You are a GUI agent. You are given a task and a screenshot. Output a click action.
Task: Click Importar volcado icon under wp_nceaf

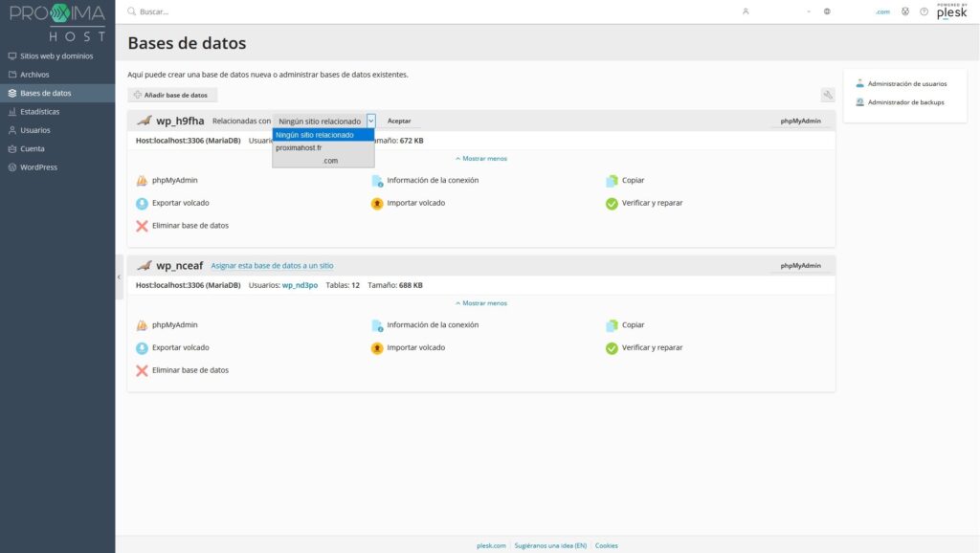[x=377, y=348]
